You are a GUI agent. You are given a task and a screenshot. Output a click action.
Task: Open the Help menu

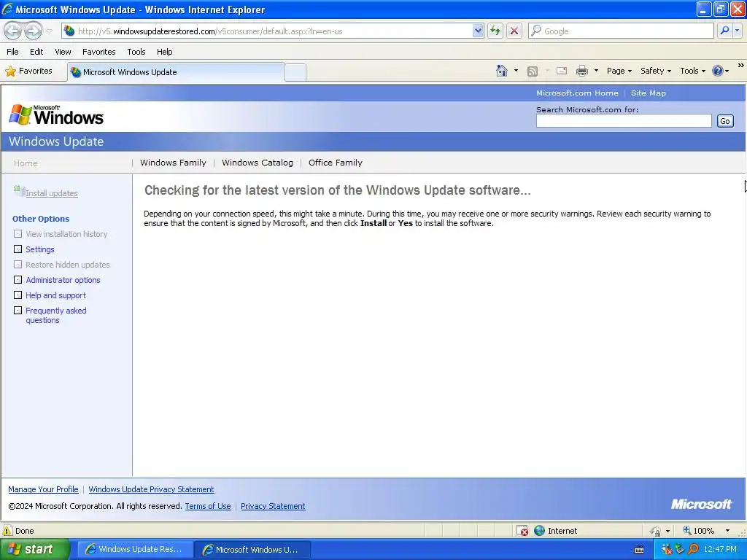(x=164, y=52)
